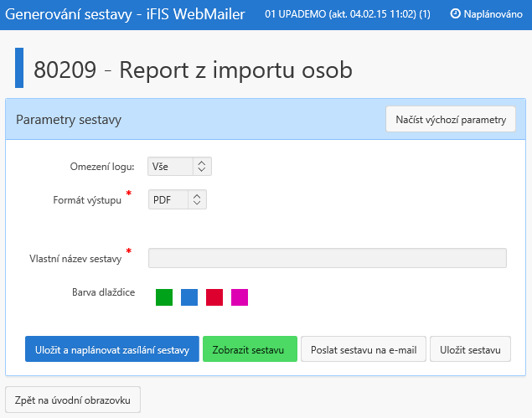
Task: Click the heading 80209 - Report z importu osob
Action: coord(193,70)
